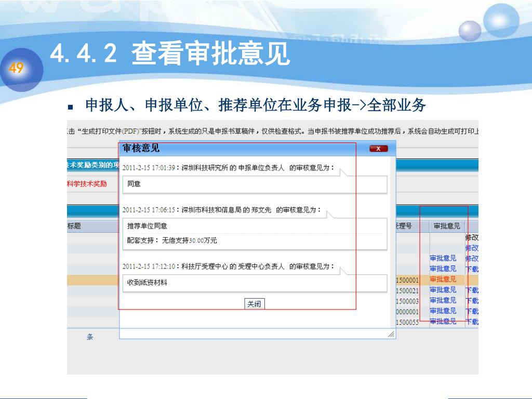Open 审批意见 link in highlighted row 1500001

pyautogui.click(x=443, y=279)
